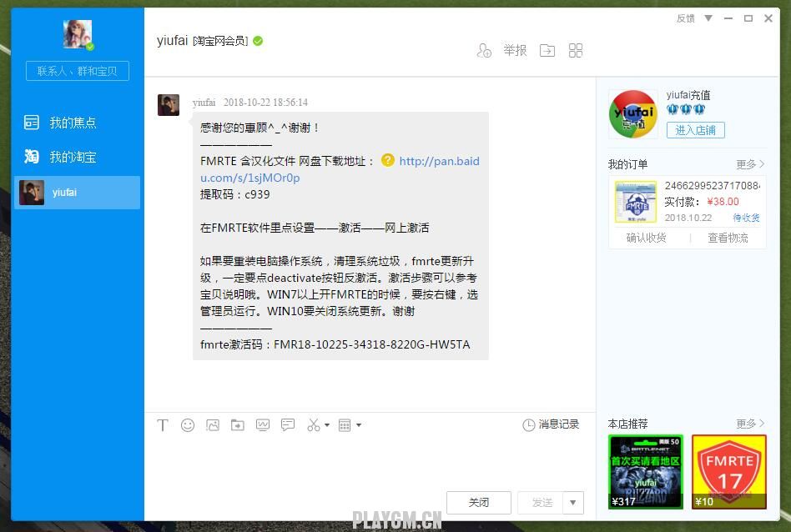This screenshot has width=791, height=532.
Task: Click the 感谢您的惠顾 greeting line
Action: click(260, 128)
